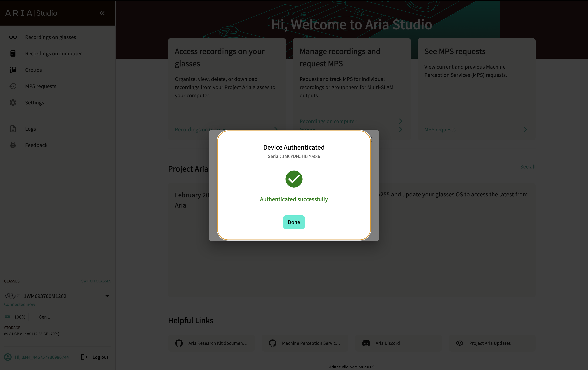Click See all for Project Aria updates
The width and height of the screenshot is (588, 370).
pyautogui.click(x=528, y=167)
